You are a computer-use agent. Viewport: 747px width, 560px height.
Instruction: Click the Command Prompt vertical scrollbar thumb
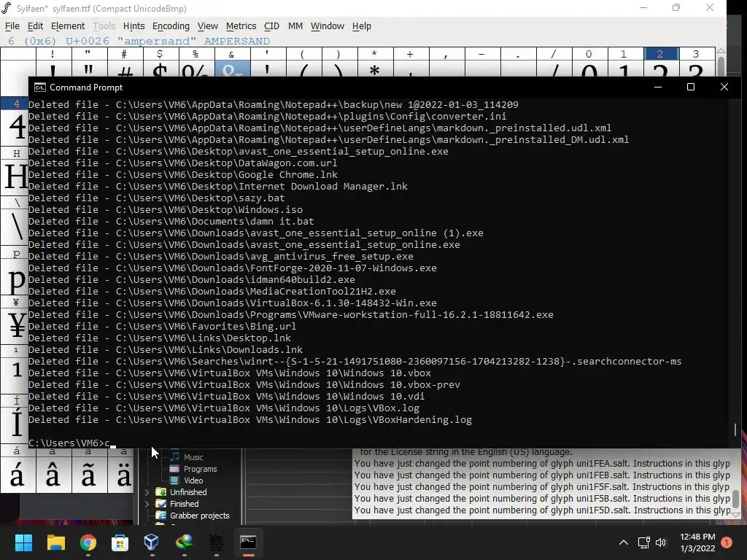pos(735,429)
